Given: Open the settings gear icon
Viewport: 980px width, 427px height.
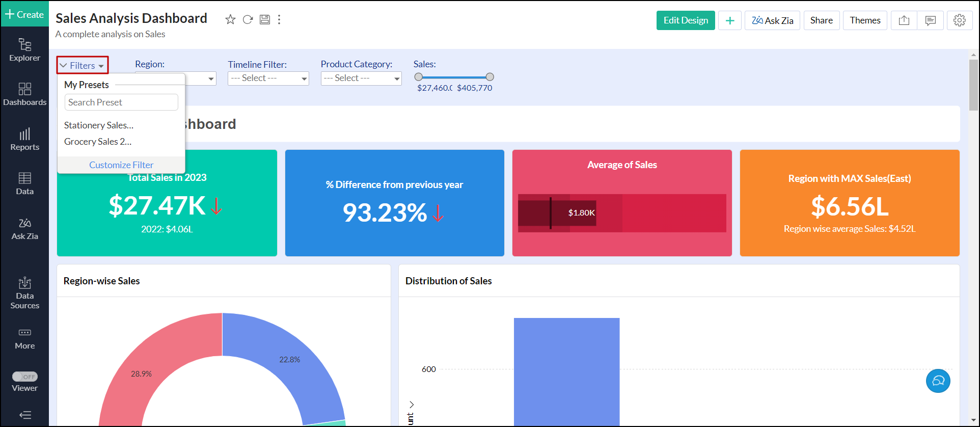Looking at the screenshot, I should click(960, 20).
